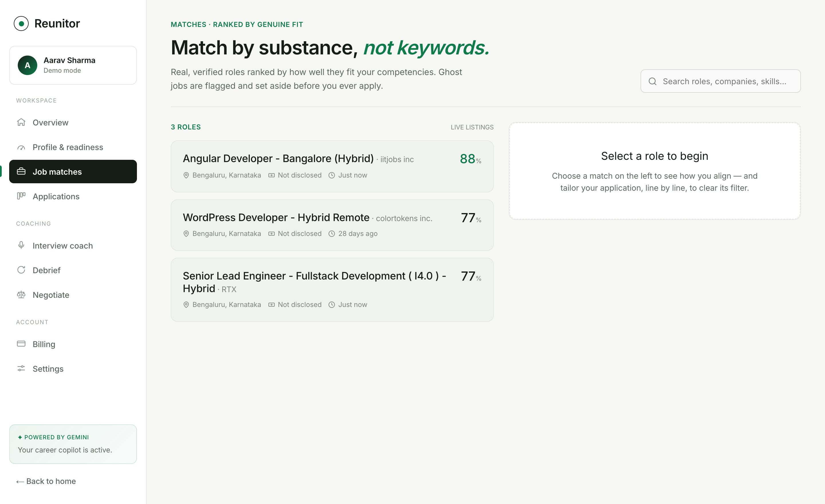The width and height of the screenshot is (825, 504).
Task: Click the Billing credit card icon
Action: coord(21,344)
